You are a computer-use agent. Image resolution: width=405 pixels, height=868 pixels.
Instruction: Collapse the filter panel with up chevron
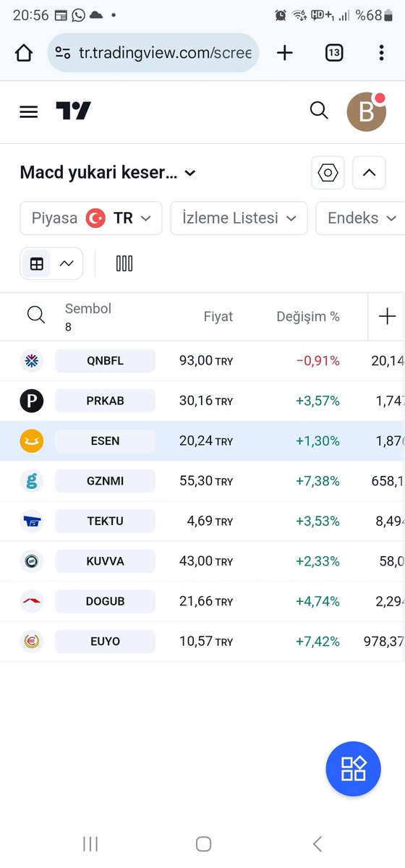[x=369, y=173]
